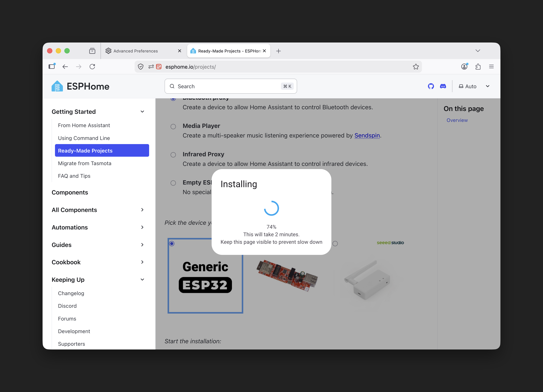Click the Firefox account avatar icon
Image resolution: width=543 pixels, height=392 pixels.
click(x=464, y=67)
